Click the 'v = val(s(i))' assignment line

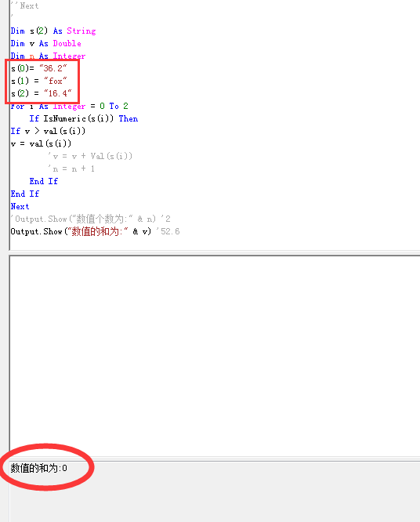pos(41,143)
